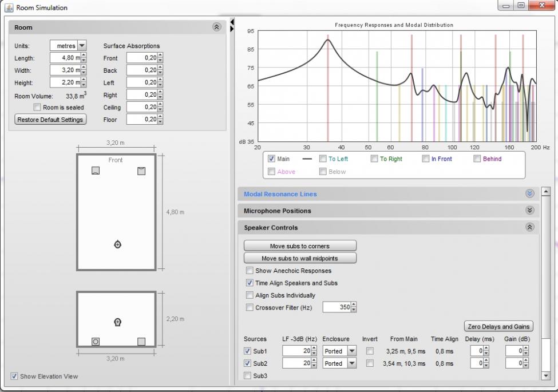
Task: Click the Length value input field
Action: [65, 58]
